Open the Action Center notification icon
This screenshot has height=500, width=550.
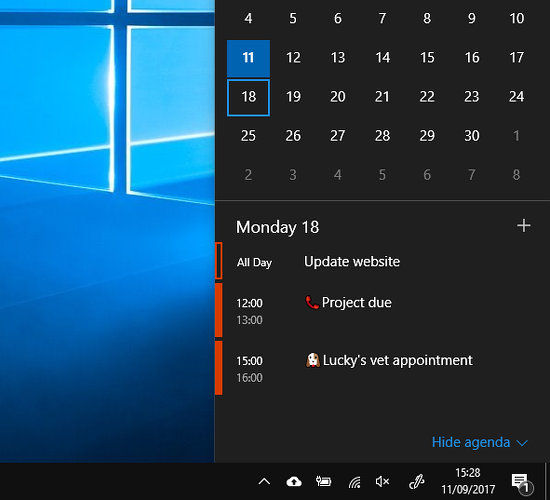click(522, 483)
